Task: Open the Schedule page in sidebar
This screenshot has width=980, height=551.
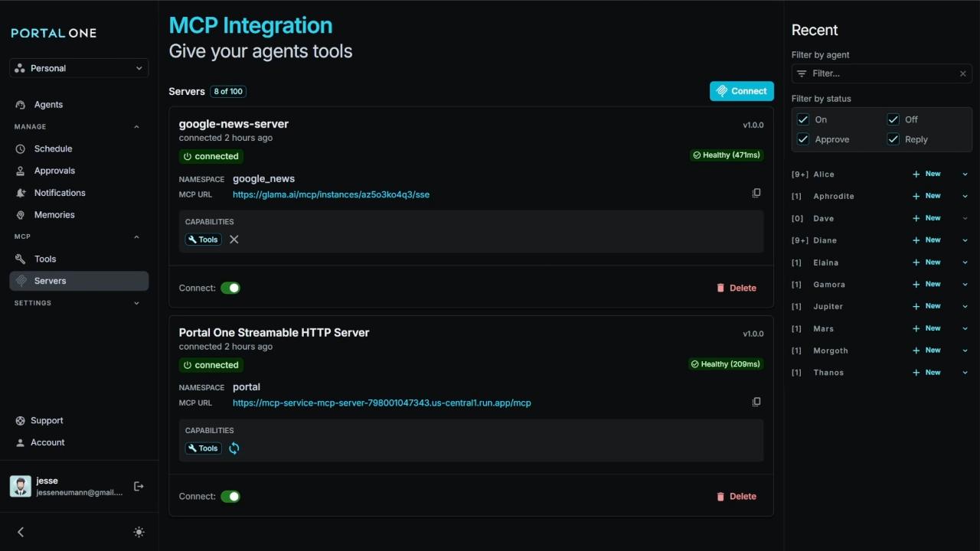Action: pos(53,148)
